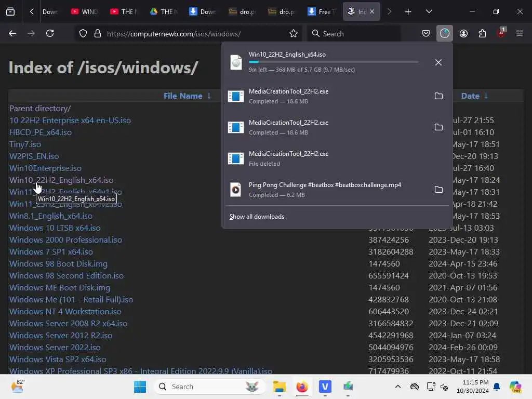Switch to the Google Drive THE tab
This screenshot has width=532, height=399.
click(x=164, y=11)
